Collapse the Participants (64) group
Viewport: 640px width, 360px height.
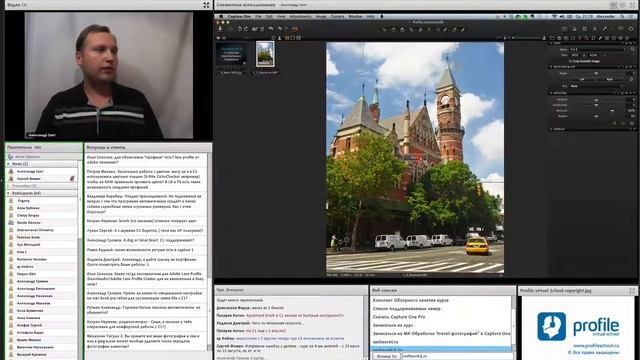[x=8, y=193]
